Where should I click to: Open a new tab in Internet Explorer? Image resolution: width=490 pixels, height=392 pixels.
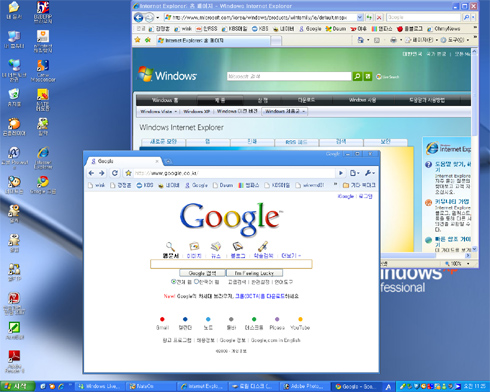pyautogui.click(x=276, y=40)
